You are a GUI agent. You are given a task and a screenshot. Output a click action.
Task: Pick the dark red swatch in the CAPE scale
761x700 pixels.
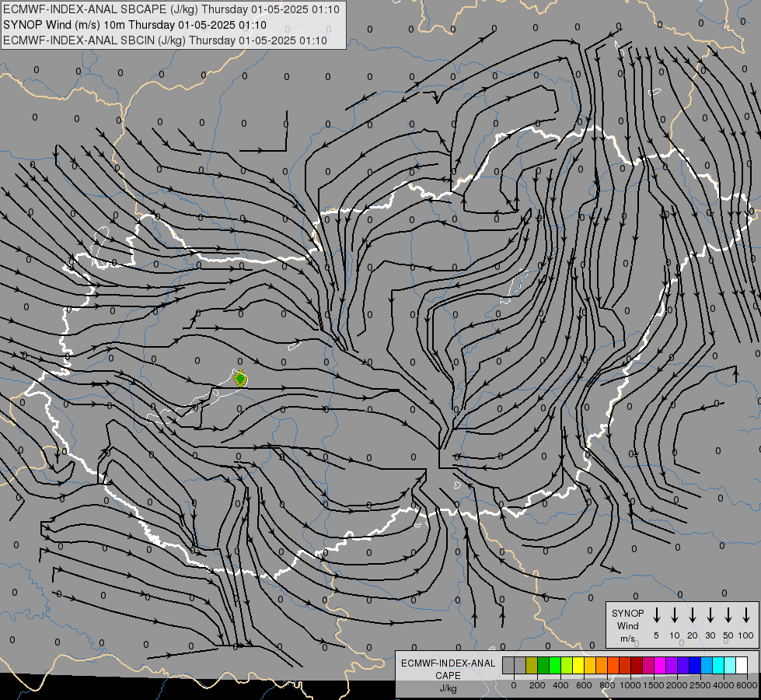(637, 665)
